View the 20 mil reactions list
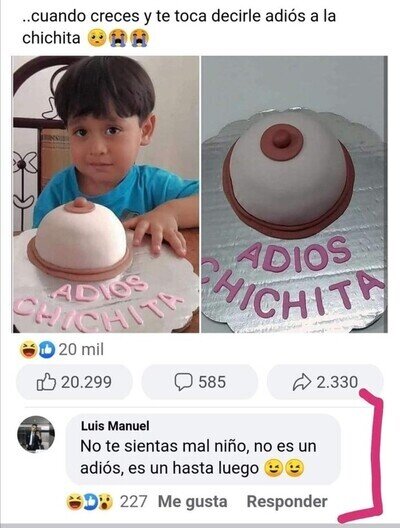 (81, 350)
